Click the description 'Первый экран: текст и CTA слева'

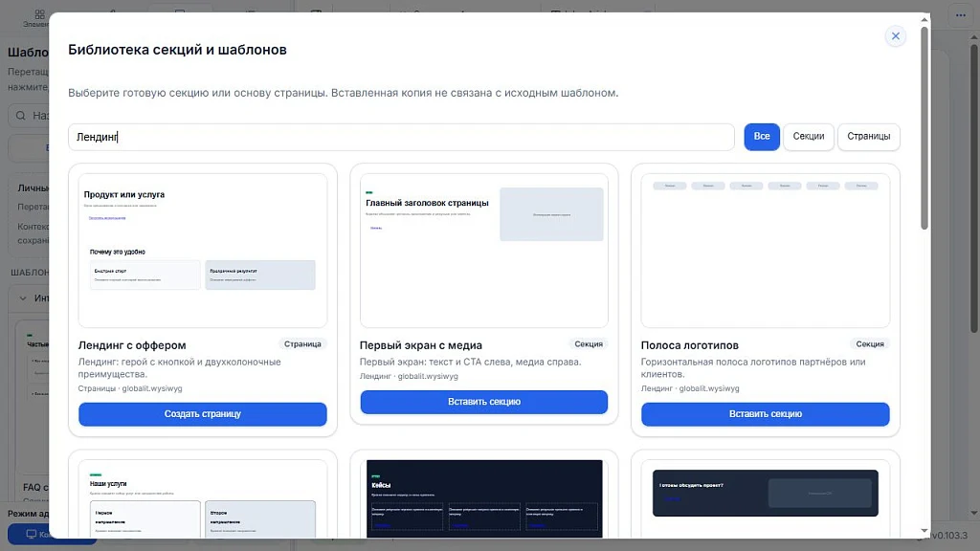coord(470,362)
